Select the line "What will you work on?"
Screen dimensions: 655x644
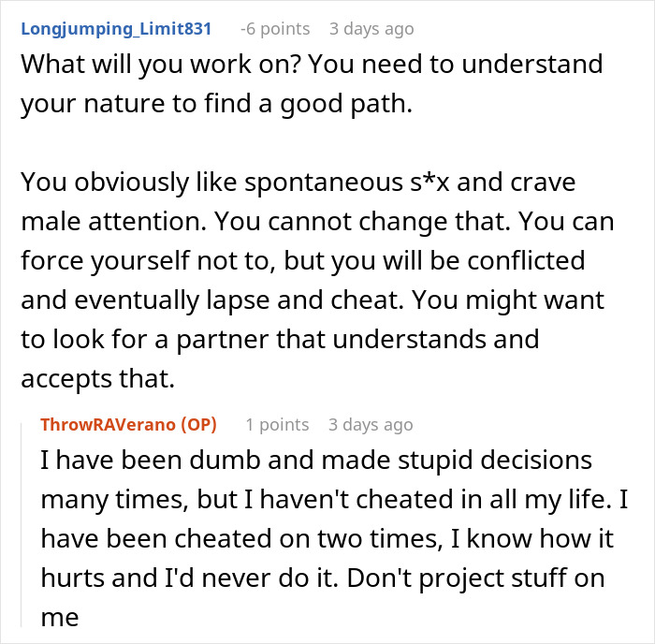[x=161, y=64]
